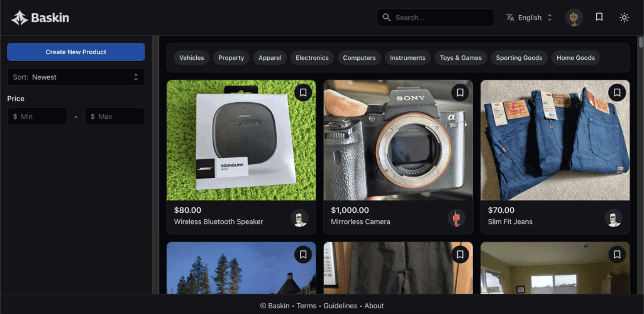Click the Baskin logo icon

(x=19, y=18)
